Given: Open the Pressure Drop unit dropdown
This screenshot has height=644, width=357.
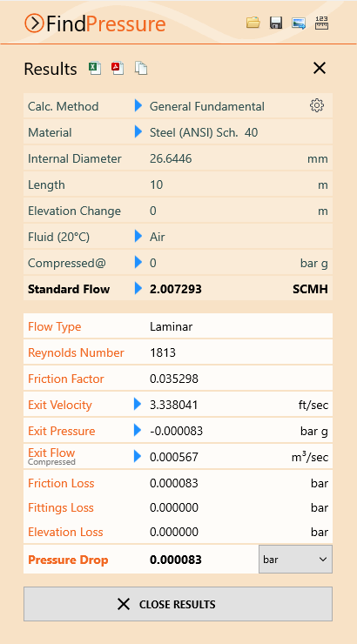Looking at the screenshot, I should 295,560.
